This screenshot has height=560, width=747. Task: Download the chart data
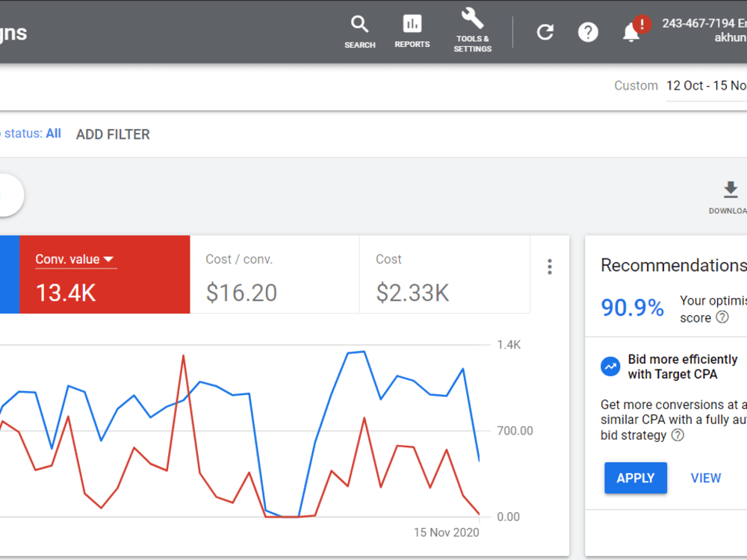(730, 197)
